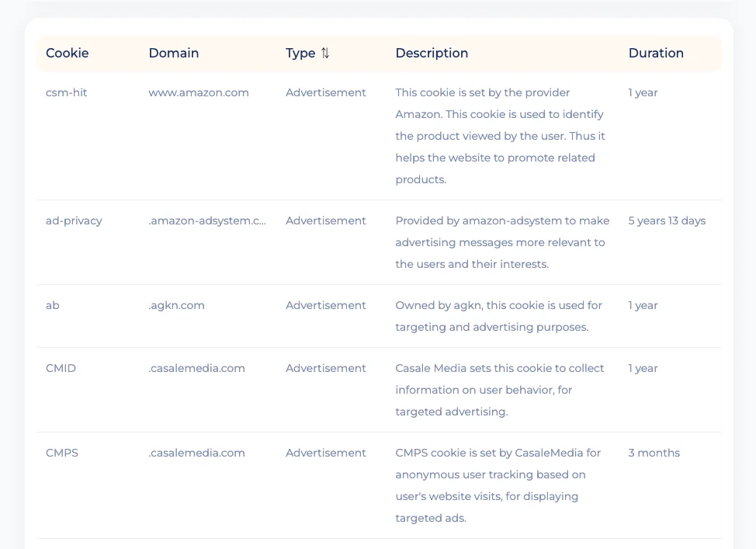Click .casalemedia.com domain in the CMPS row
This screenshot has width=756, height=549.
pyautogui.click(x=197, y=453)
